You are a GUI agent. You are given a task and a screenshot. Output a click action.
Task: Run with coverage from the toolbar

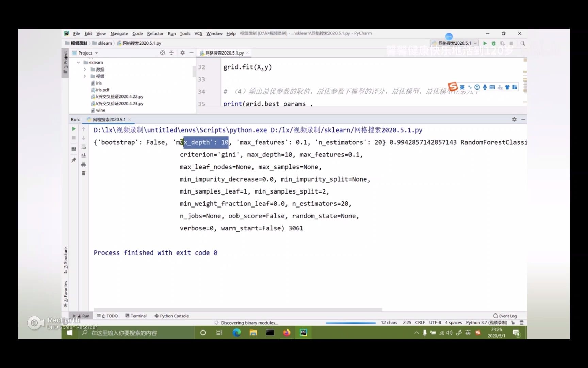pyautogui.click(x=502, y=43)
